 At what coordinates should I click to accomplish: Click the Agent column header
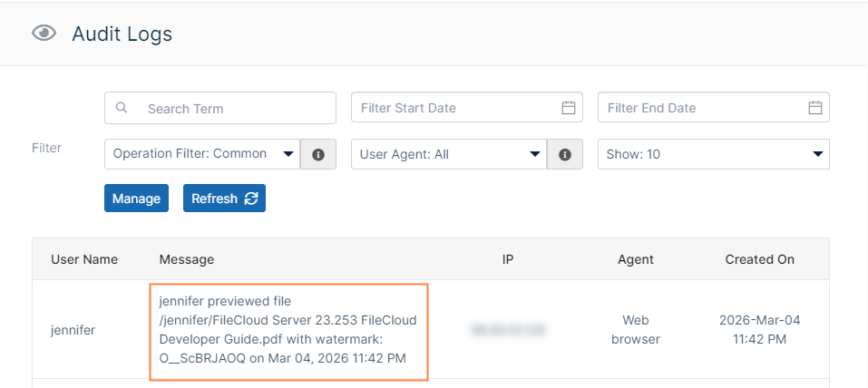[636, 259]
